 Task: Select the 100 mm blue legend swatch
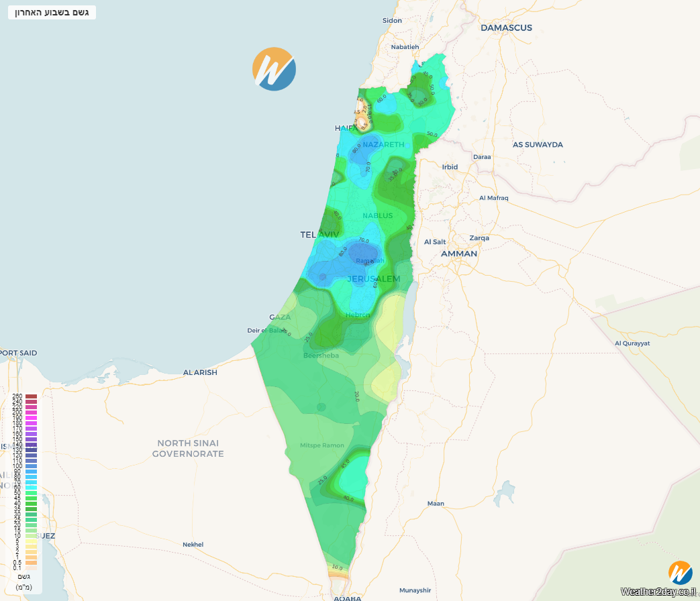coord(31,466)
